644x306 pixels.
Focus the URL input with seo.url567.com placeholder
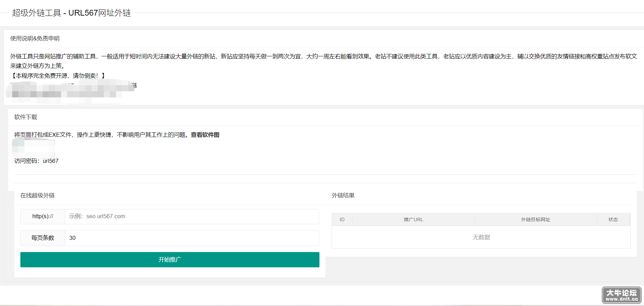tap(192, 216)
